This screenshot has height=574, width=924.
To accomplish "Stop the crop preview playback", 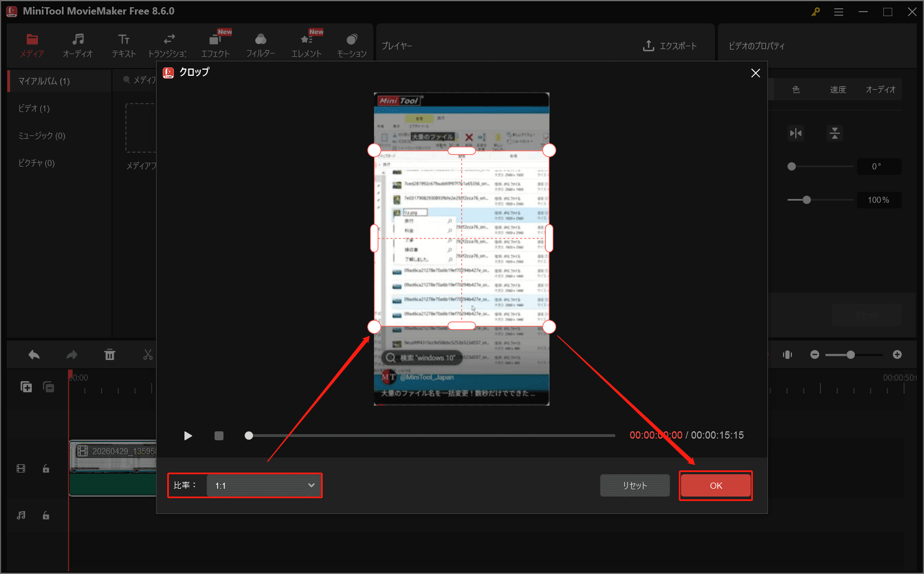I will click(219, 436).
